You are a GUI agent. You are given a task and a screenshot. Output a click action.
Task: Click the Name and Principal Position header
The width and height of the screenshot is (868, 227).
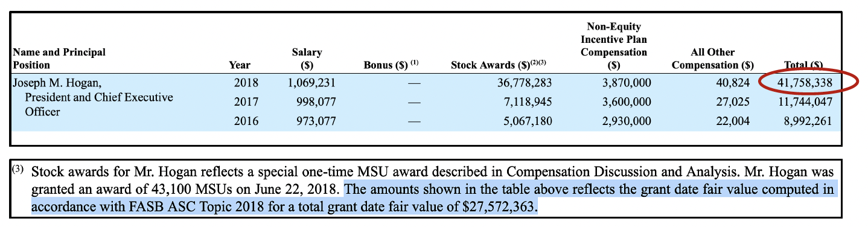click(x=59, y=59)
